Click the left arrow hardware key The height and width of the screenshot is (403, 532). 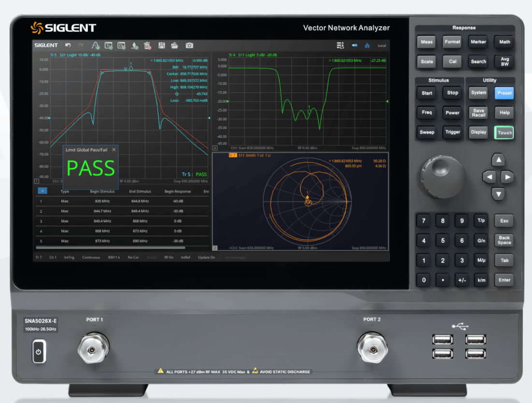(489, 177)
